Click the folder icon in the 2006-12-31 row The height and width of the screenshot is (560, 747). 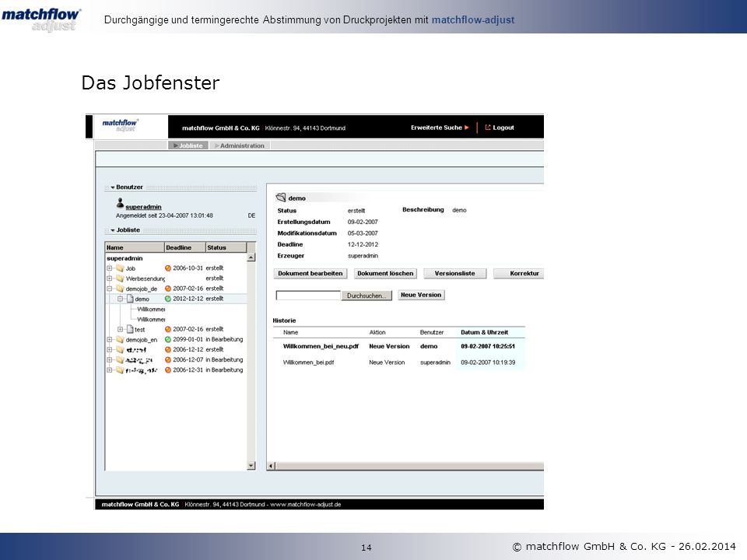tap(120, 370)
